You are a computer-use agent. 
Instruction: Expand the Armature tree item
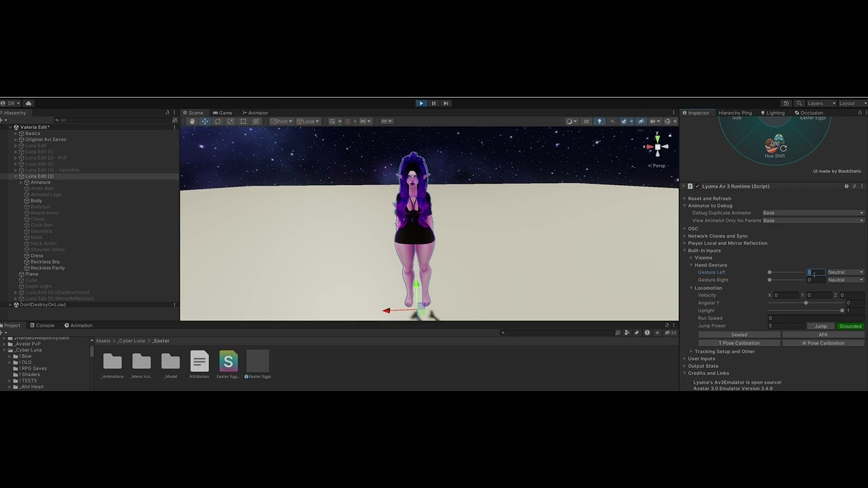point(22,182)
